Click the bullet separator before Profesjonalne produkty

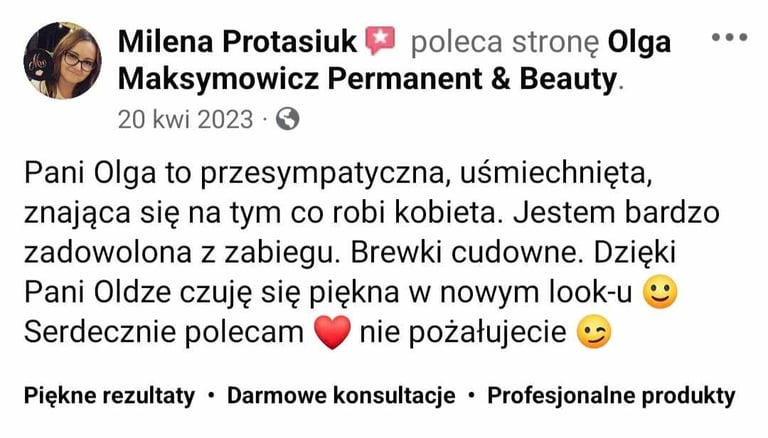pos(471,395)
